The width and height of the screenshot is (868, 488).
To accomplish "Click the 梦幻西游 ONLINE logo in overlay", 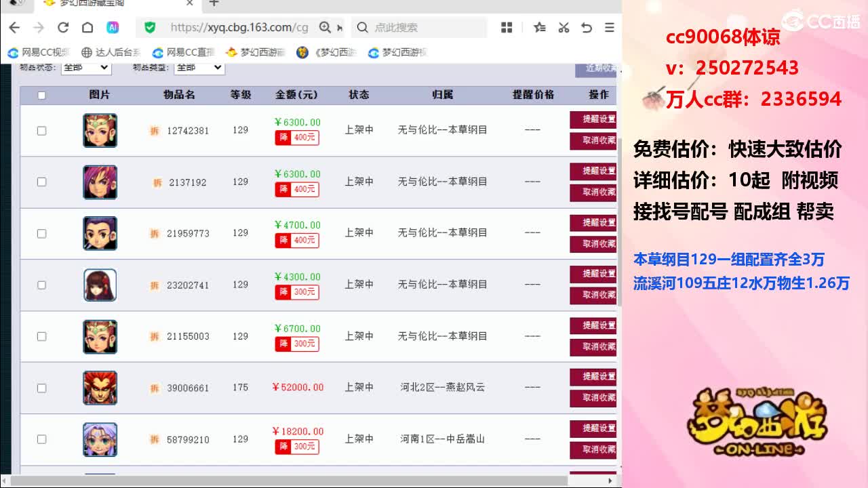I will click(x=757, y=424).
